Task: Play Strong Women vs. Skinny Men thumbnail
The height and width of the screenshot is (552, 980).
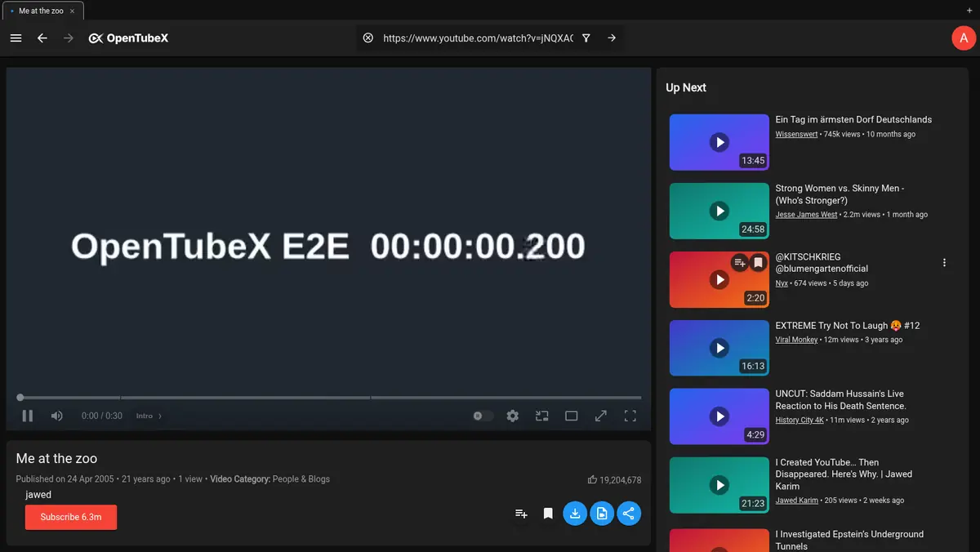Action: 719,211
